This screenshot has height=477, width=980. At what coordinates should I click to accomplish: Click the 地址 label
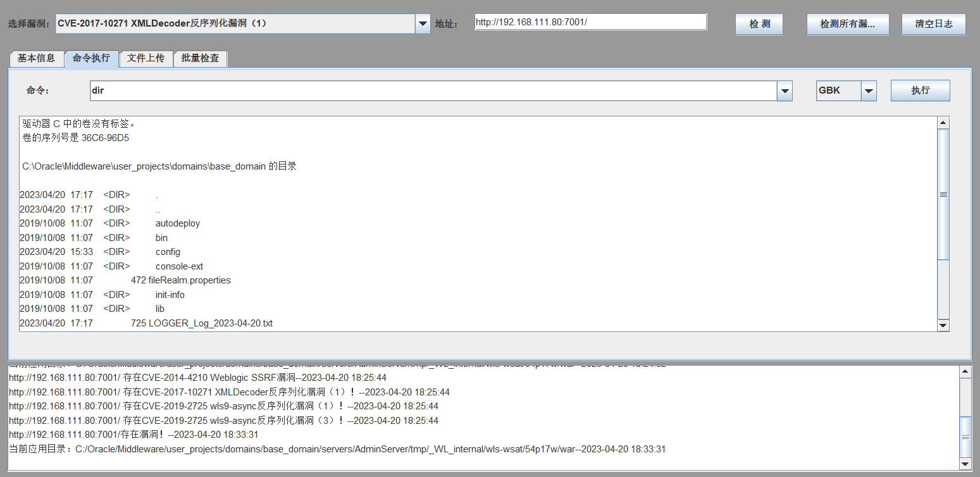click(446, 24)
